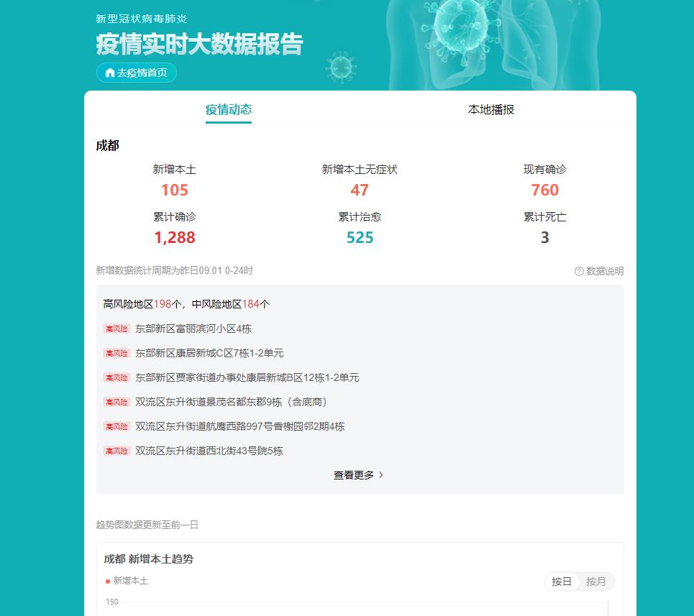Open the 疫情动态 tab

pos(229,109)
